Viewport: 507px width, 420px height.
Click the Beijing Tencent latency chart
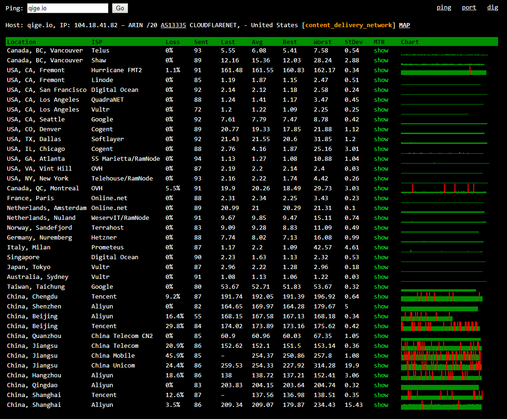tap(440, 326)
